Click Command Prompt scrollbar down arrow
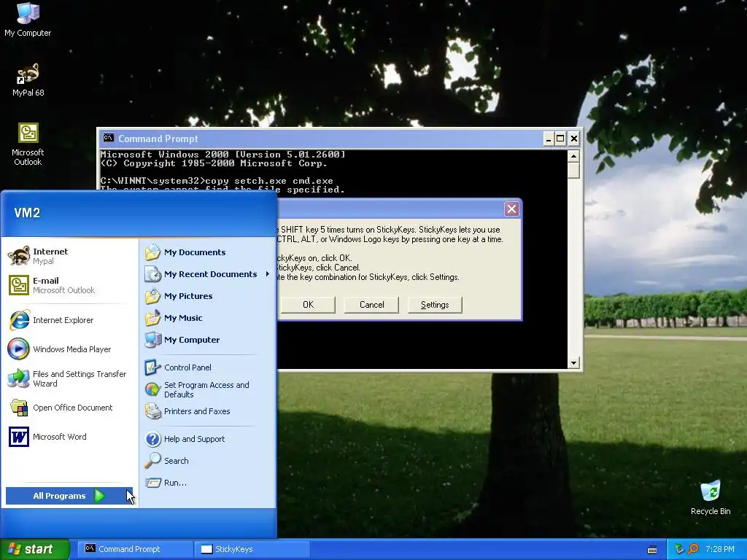The height and width of the screenshot is (560, 747). pos(573,363)
